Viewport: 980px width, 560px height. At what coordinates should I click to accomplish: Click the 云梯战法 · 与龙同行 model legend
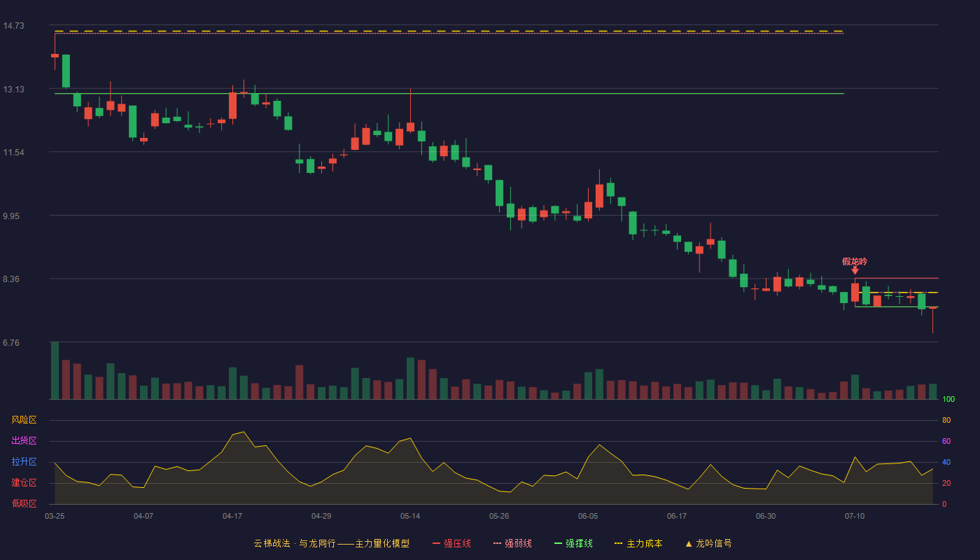(x=331, y=543)
